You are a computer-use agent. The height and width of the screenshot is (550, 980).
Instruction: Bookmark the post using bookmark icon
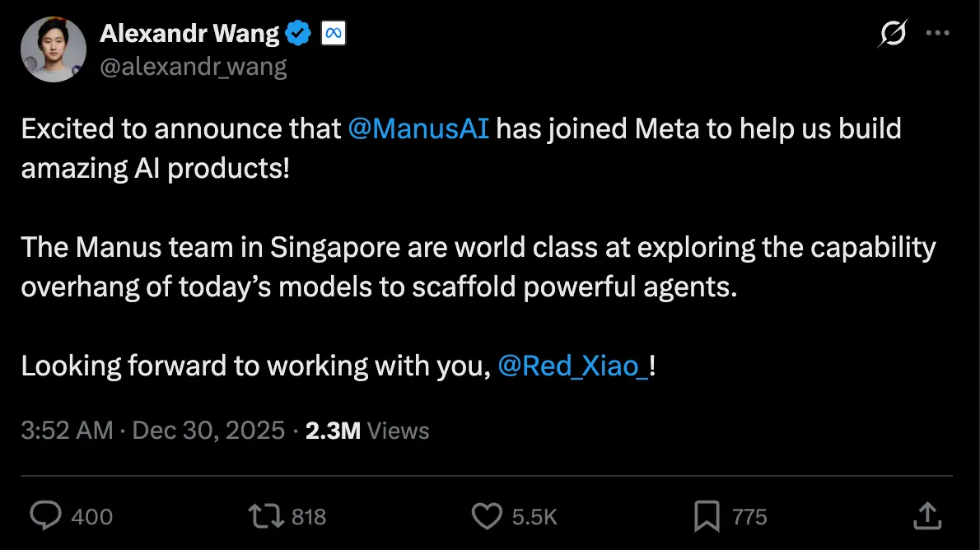point(707,516)
